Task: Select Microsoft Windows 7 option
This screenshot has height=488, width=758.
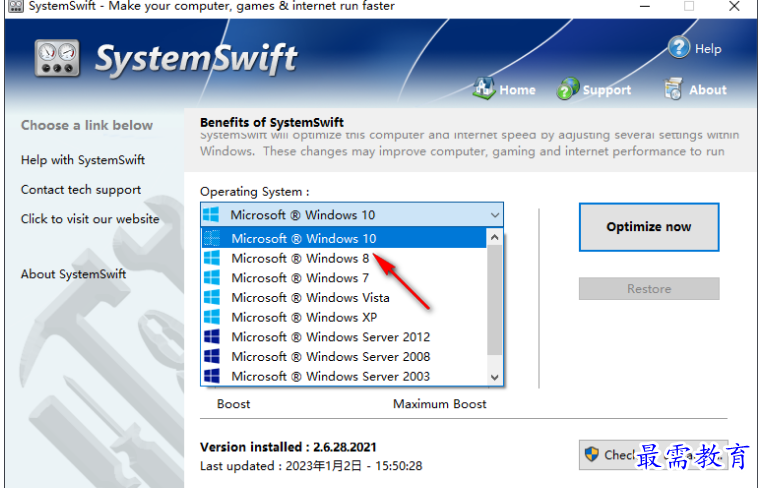Action: point(344,278)
